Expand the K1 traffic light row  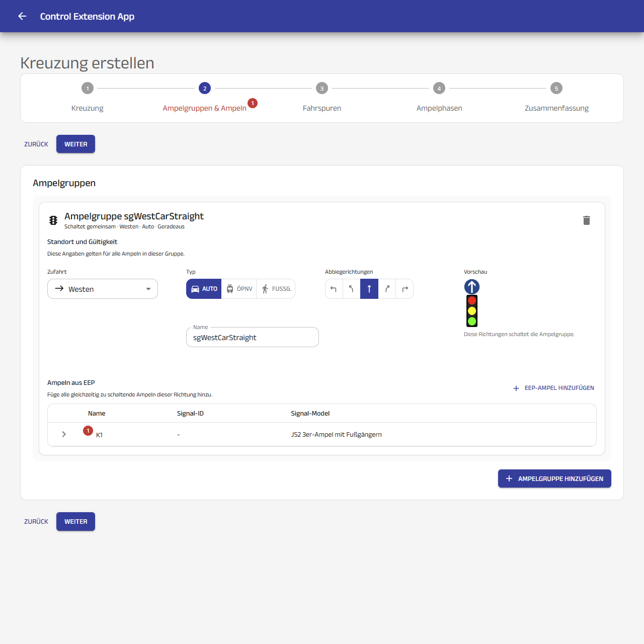(x=64, y=434)
